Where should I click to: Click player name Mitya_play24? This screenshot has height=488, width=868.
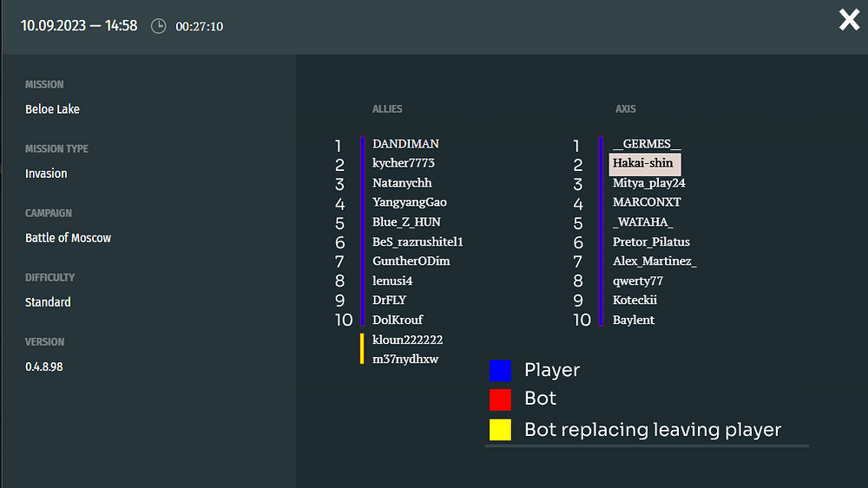point(649,183)
